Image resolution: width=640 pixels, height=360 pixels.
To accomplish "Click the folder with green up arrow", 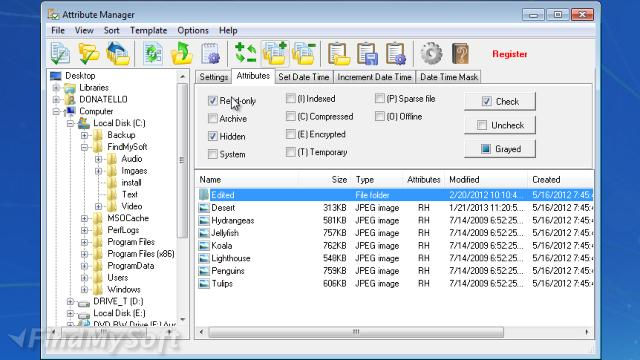I will pyautogui.click(x=181, y=53).
